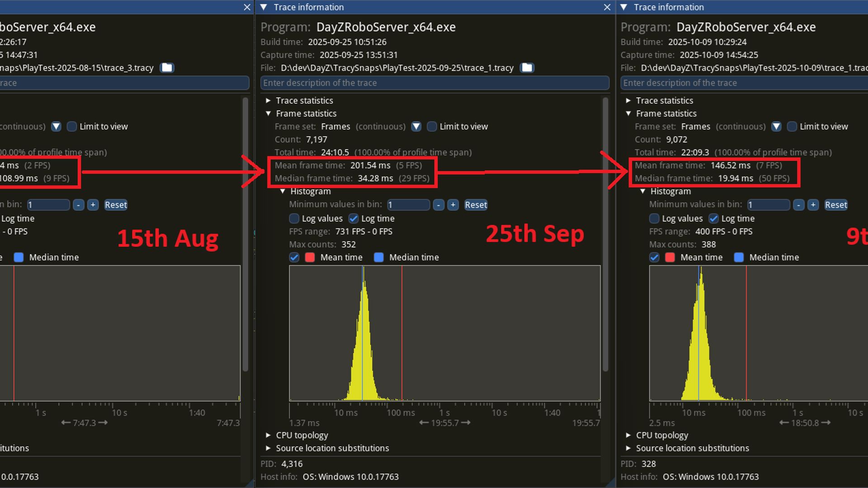Enable Log values in middle panel
868x488 pixels.
point(294,219)
